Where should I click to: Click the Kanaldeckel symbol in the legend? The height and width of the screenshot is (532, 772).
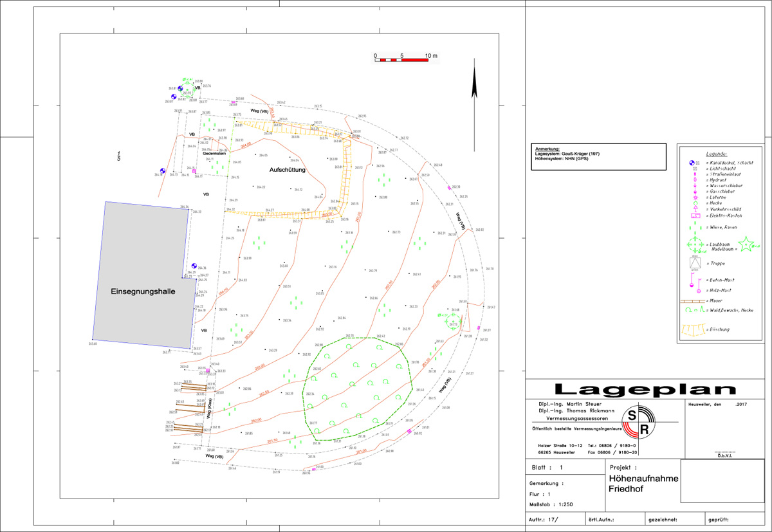(x=692, y=162)
